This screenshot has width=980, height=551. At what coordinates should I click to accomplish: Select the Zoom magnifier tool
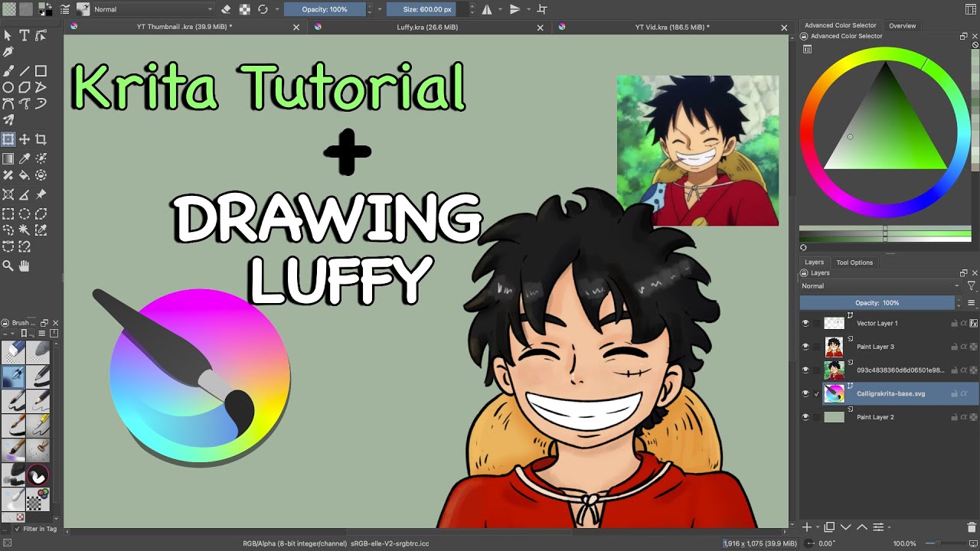click(8, 266)
